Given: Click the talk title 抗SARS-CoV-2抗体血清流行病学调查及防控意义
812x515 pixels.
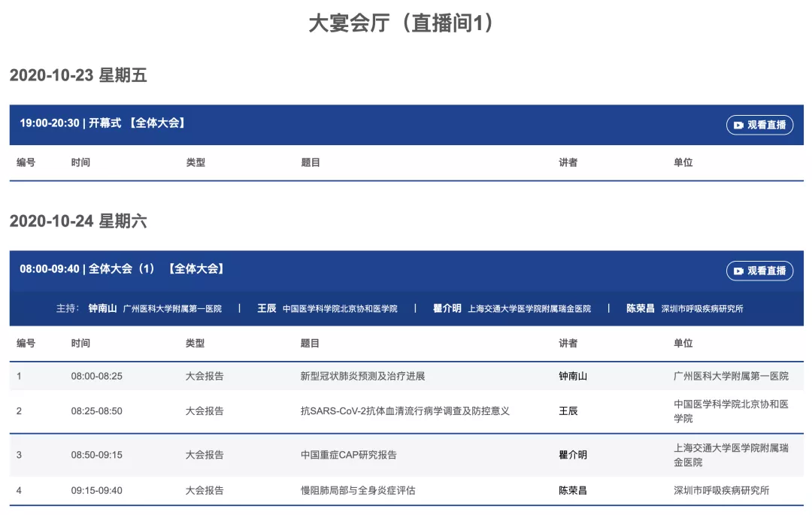Looking at the screenshot, I should [405, 411].
